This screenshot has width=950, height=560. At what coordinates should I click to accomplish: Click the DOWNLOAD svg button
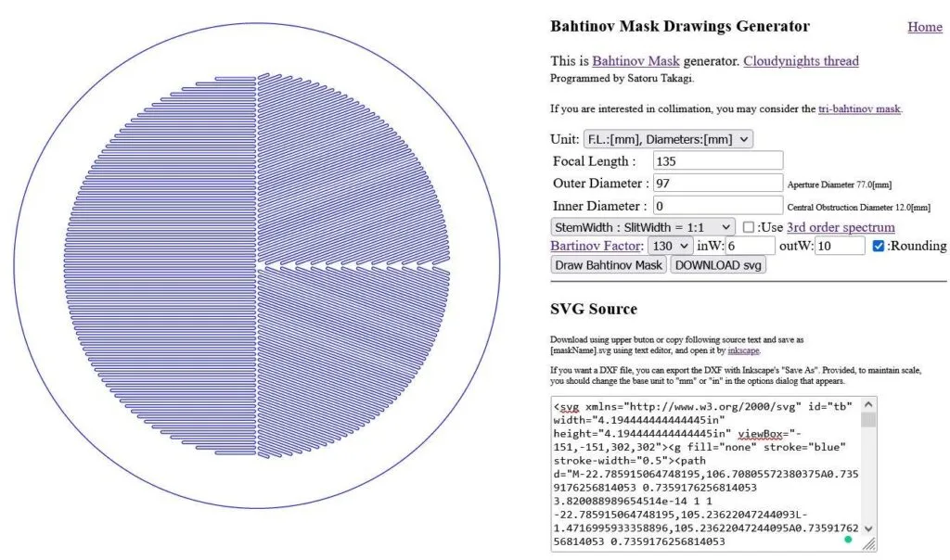pos(718,265)
